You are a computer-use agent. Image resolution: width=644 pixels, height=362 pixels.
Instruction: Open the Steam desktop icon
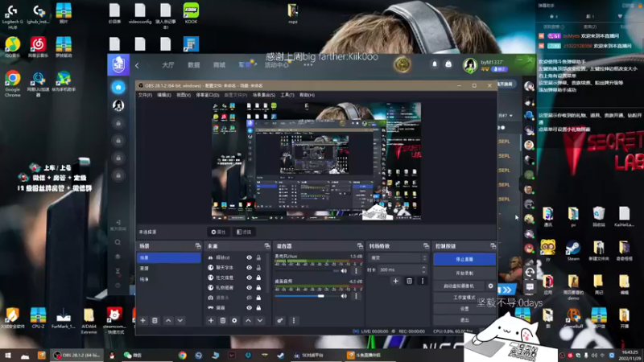(573, 250)
